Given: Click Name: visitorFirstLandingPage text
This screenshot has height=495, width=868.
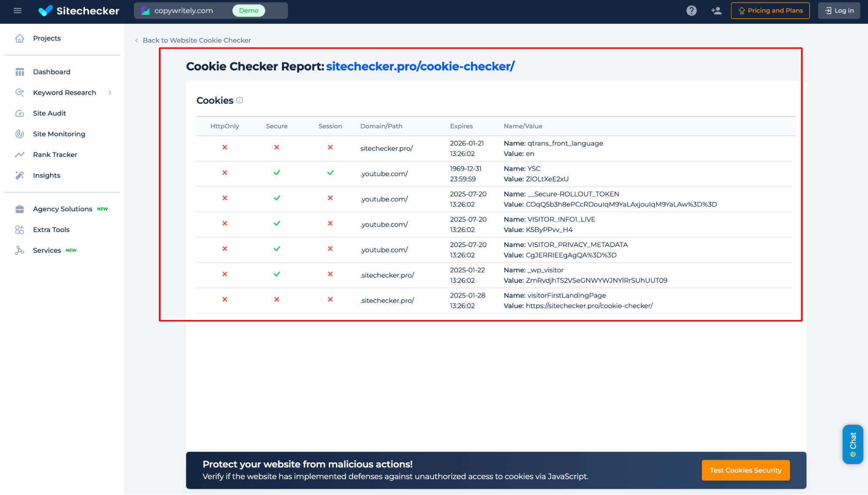Looking at the screenshot, I should click(554, 296).
